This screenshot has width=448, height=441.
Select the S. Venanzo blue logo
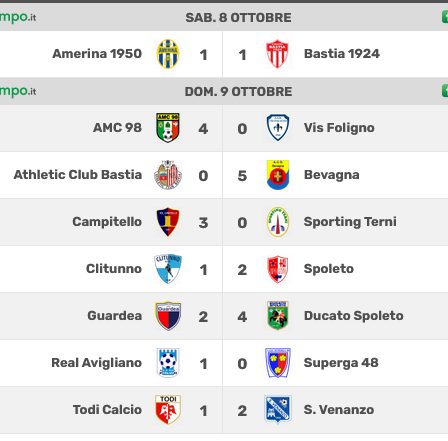[278, 409]
